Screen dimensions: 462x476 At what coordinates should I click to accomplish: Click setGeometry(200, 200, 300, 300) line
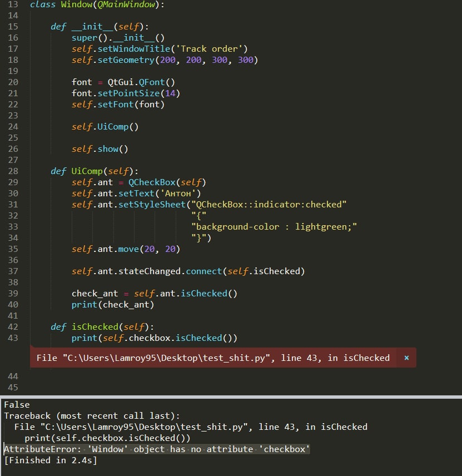pos(165,60)
